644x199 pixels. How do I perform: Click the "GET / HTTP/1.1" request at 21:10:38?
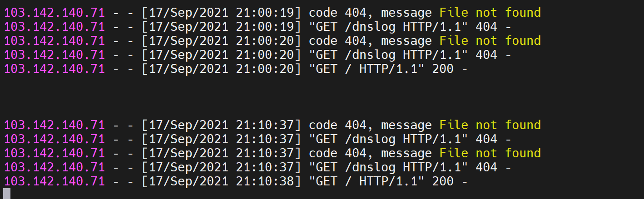point(370,181)
